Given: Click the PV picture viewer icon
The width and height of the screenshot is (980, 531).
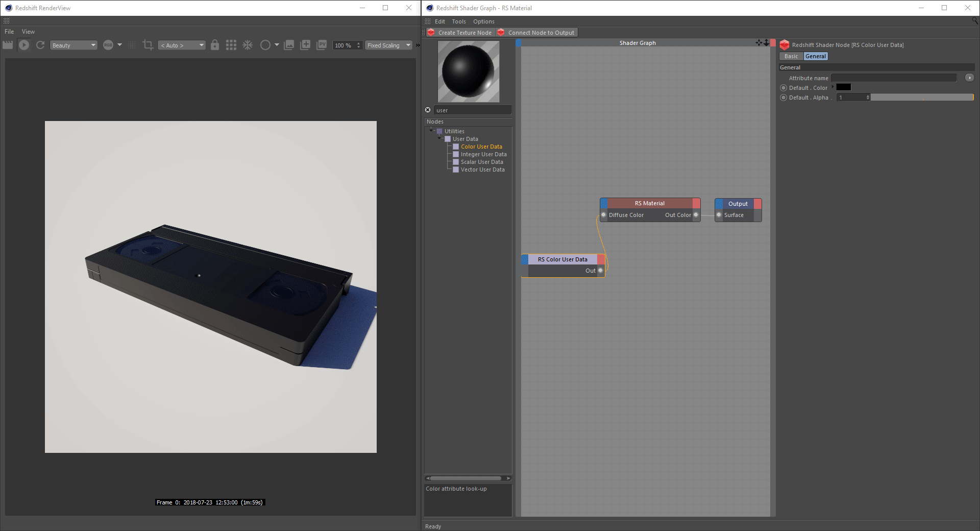Looking at the screenshot, I should [x=322, y=45].
